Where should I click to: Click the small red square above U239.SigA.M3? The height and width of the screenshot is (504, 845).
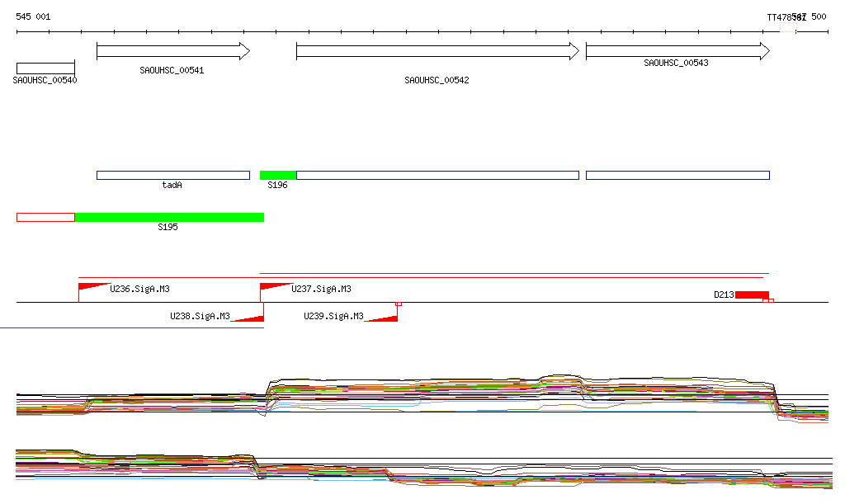399,304
